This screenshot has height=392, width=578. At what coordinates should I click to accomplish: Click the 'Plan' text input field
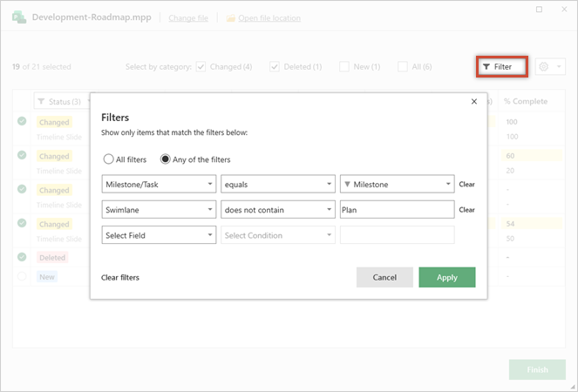coord(397,210)
